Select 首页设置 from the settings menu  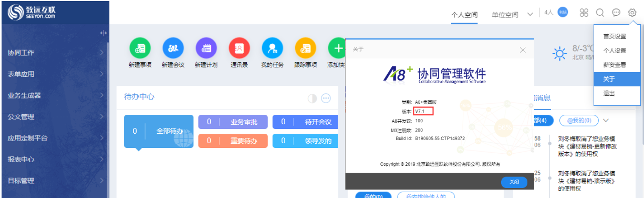click(617, 36)
